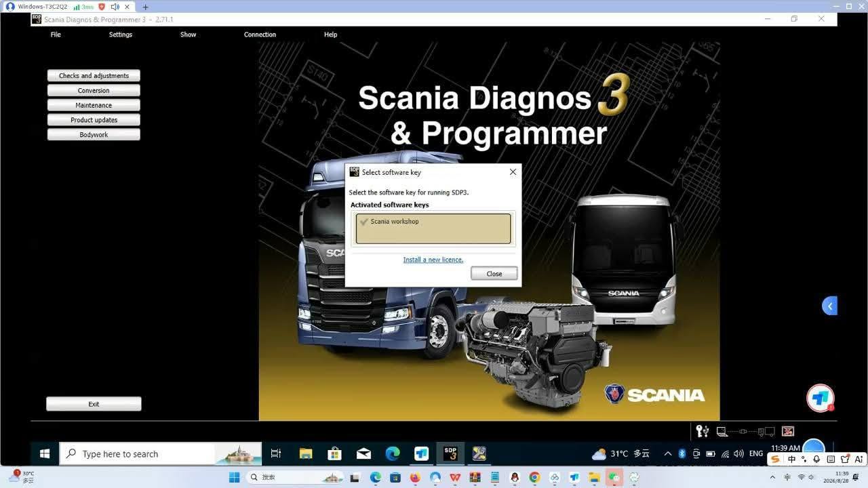Click the USB key status icon
The height and width of the screenshot is (488, 868).
click(703, 431)
